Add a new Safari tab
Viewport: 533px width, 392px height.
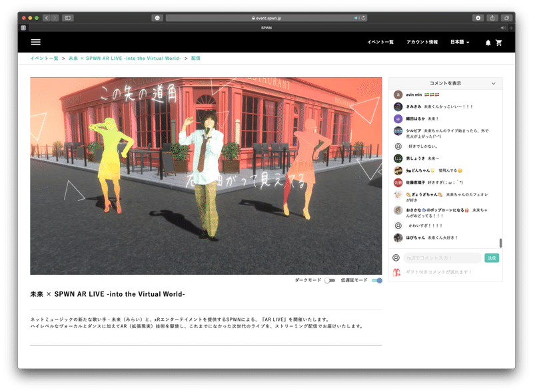pos(511,28)
